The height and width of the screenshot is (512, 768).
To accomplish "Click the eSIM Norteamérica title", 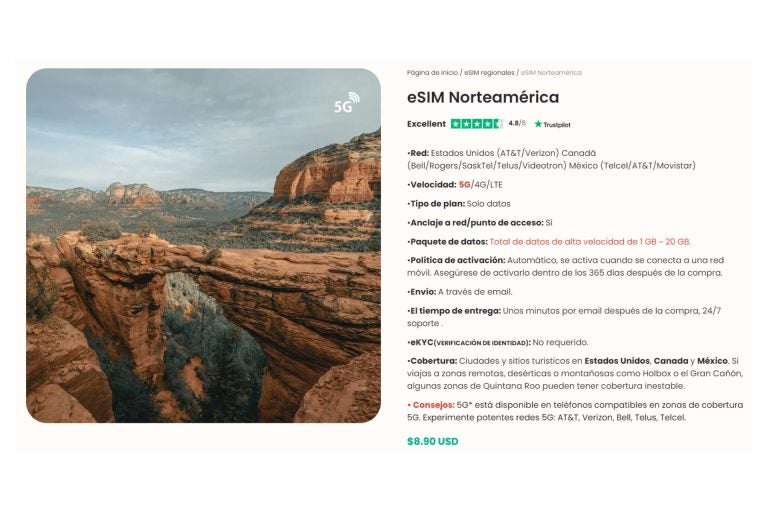I will coord(483,97).
